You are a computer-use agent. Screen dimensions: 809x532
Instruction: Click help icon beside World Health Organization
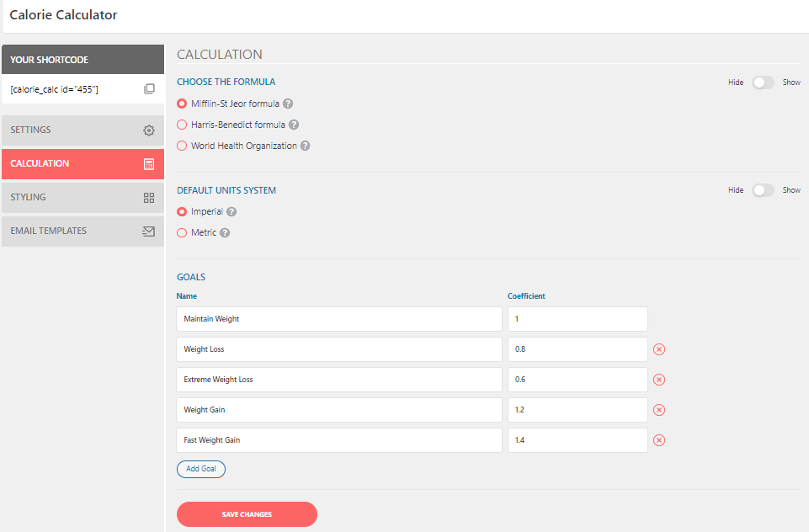(306, 146)
